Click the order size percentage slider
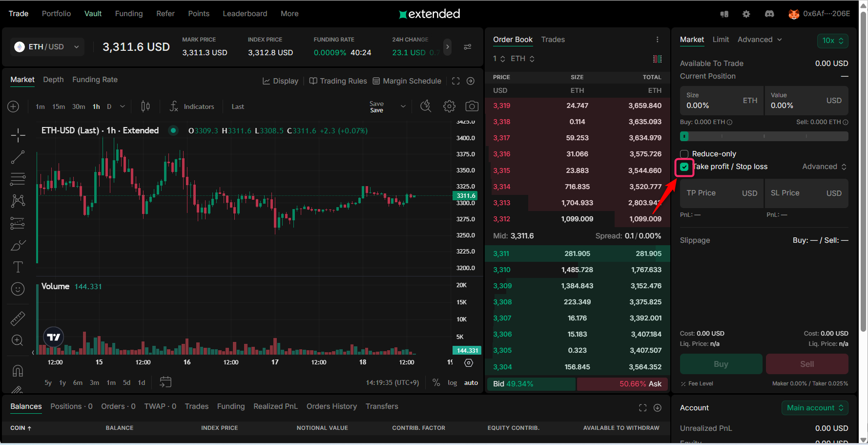868x445 pixels. point(764,136)
